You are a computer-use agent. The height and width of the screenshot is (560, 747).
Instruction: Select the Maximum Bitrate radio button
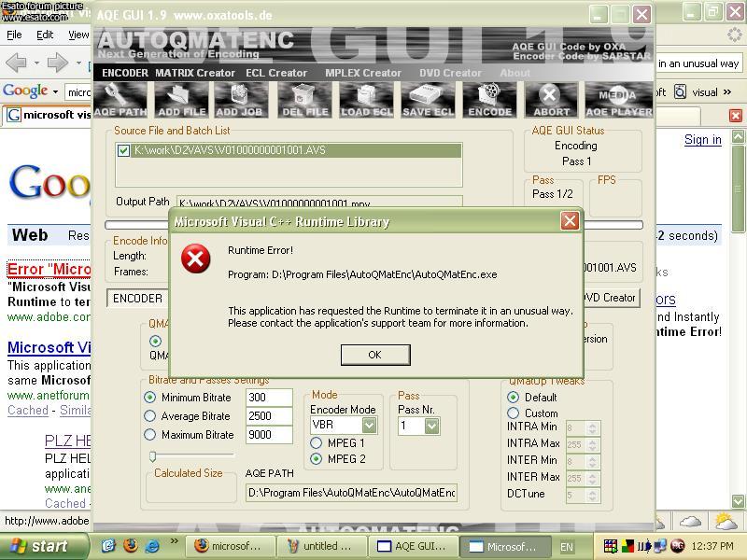[x=150, y=435]
